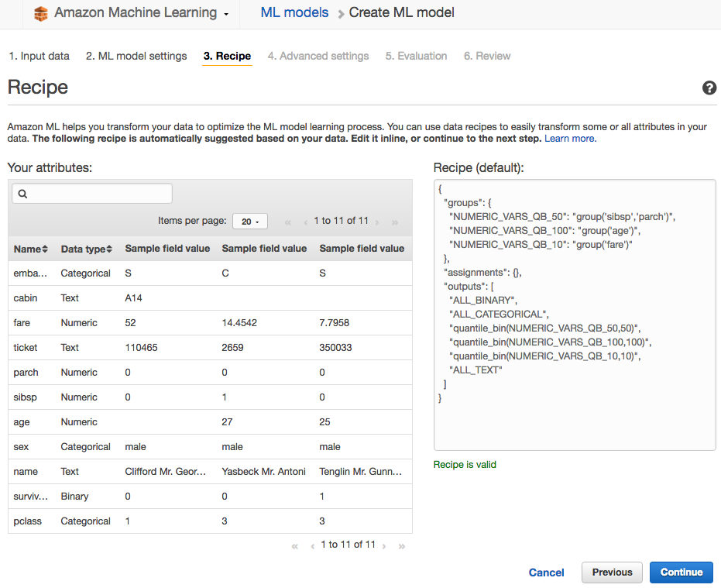
Task: Open the 2. ML model settings step
Action: 136,56
